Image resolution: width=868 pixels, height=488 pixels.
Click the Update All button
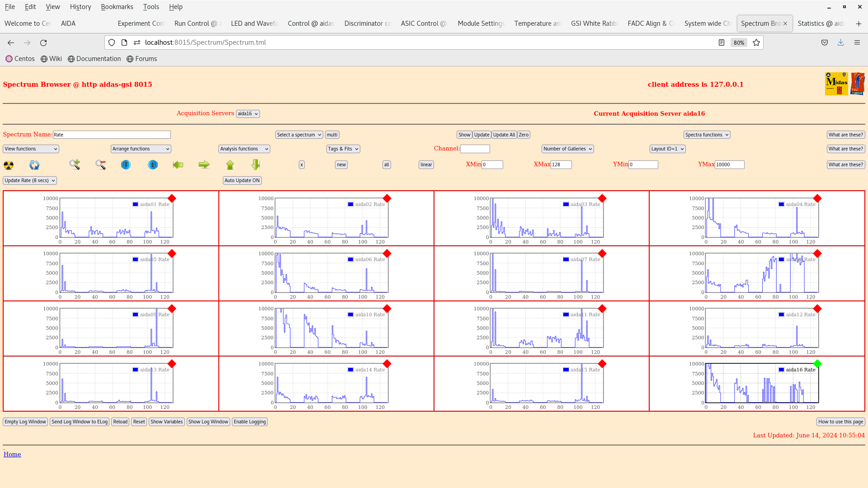(504, 134)
